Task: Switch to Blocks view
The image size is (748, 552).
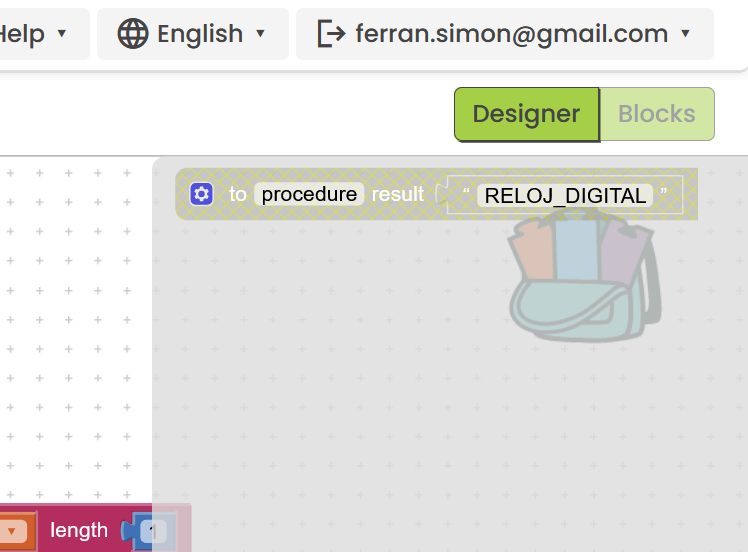Action: (656, 114)
